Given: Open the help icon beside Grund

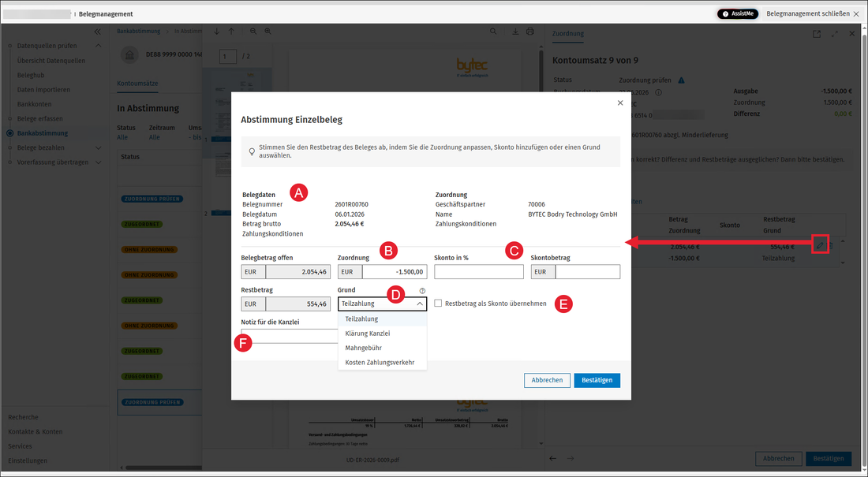Looking at the screenshot, I should pos(422,290).
